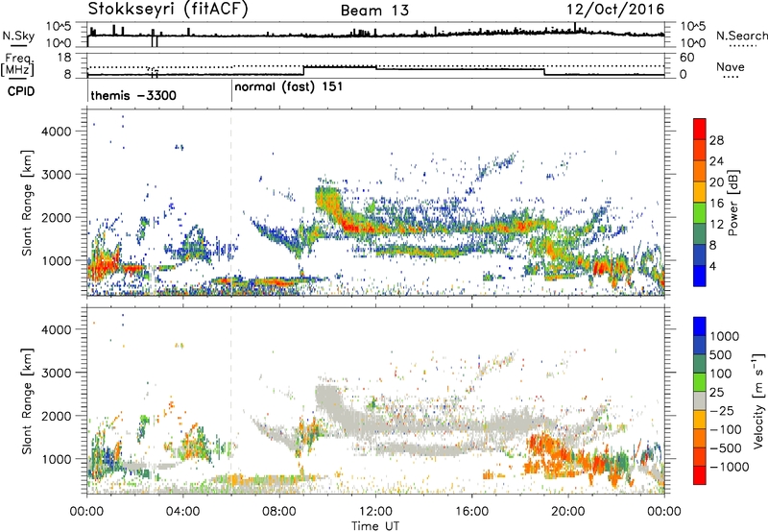This screenshot has width=768, height=532.
Task: Click the 'Stokkseyri (fitACF)' title text
Action: (169, 10)
